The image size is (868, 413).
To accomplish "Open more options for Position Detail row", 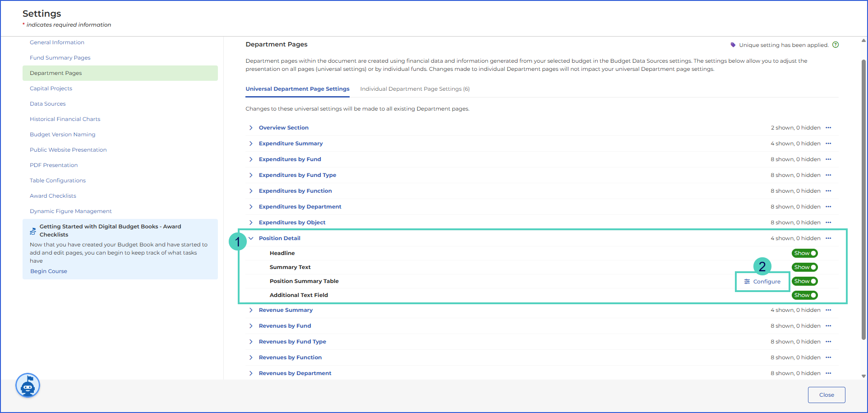I will 828,238.
